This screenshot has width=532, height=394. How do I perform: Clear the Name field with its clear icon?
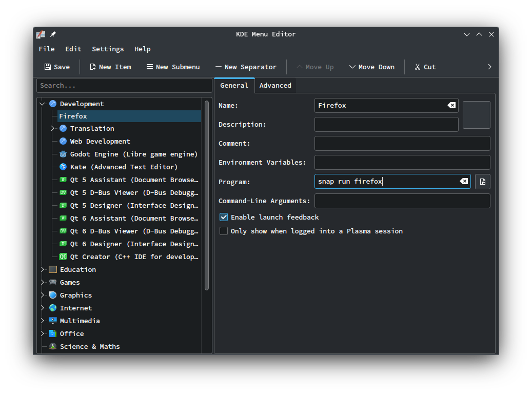tap(451, 105)
